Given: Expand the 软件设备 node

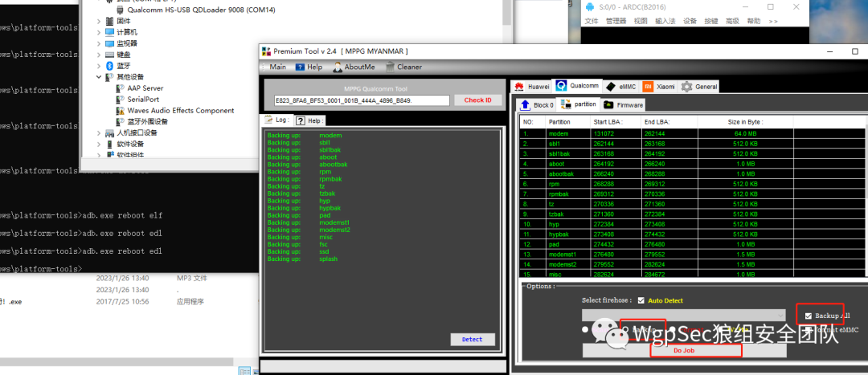Looking at the screenshot, I should pyautogui.click(x=99, y=144).
